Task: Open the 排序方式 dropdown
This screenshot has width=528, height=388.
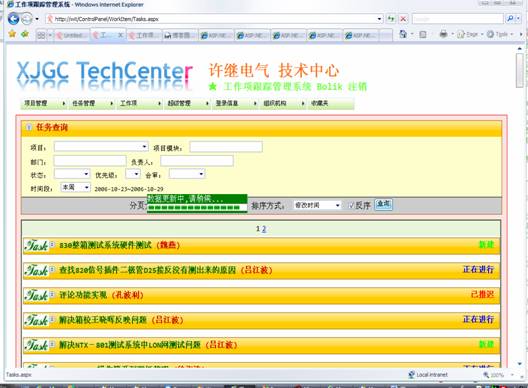Action: [x=317, y=205]
